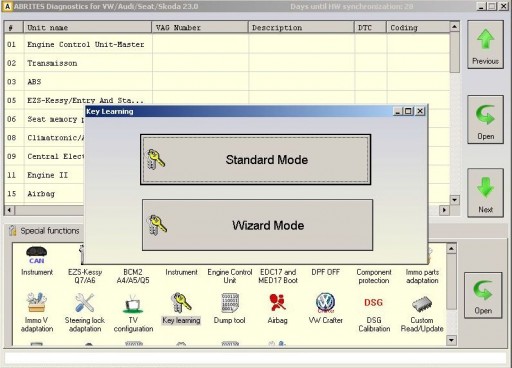Select DPF OFF function label
Screen dimensions: 512x368
(x=325, y=272)
